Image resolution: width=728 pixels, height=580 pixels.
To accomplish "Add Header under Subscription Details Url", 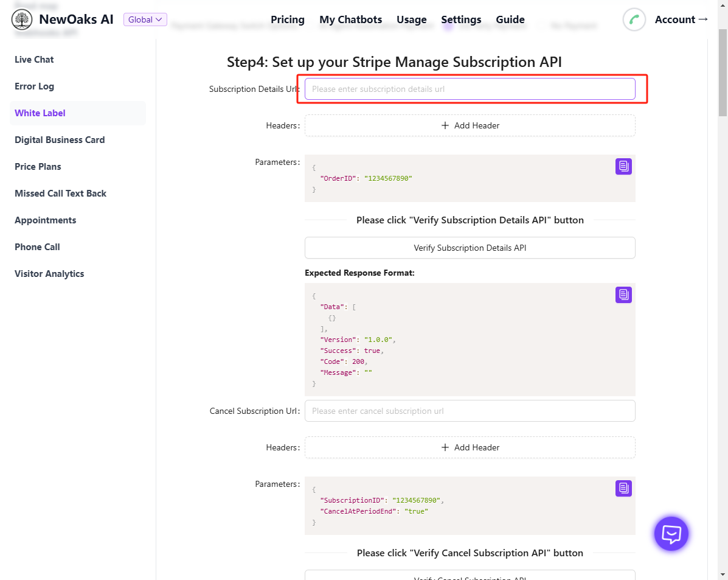I will (470, 125).
